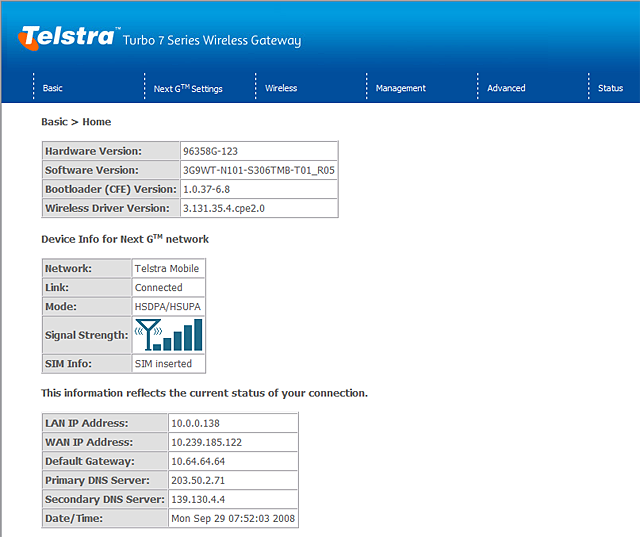Click secondary DNS server 139.130.4.4
640x537 pixels.
pyautogui.click(x=198, y=499)
